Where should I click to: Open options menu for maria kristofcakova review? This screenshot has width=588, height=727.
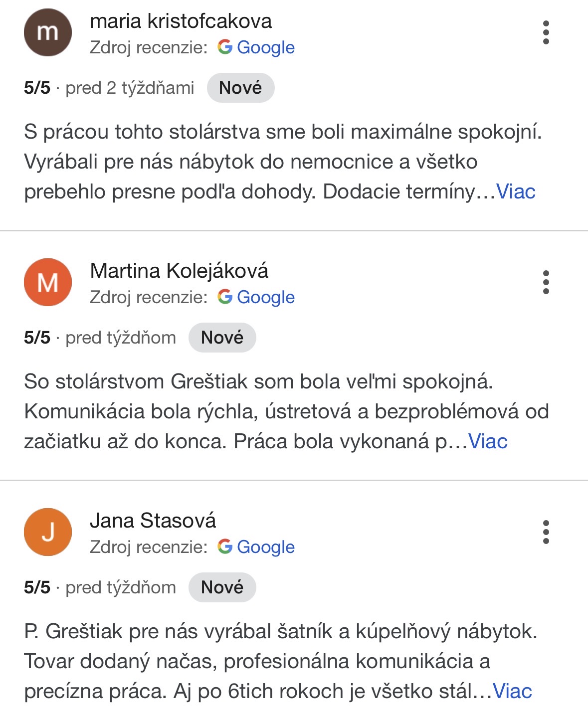point(546,32)
